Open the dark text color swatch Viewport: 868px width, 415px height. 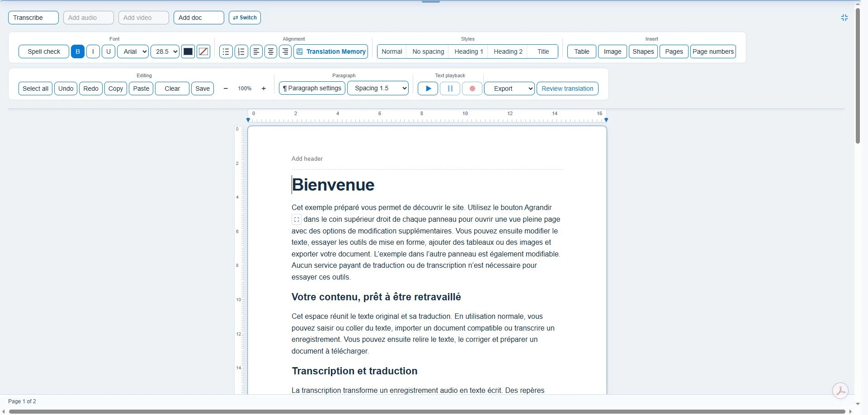click(188, 51)
